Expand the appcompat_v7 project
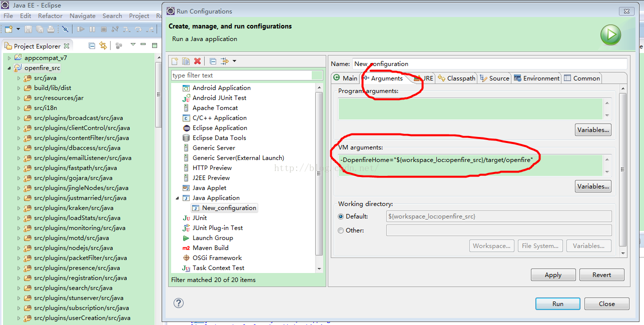The image size is (644, 325). click(x=9, y=58)
